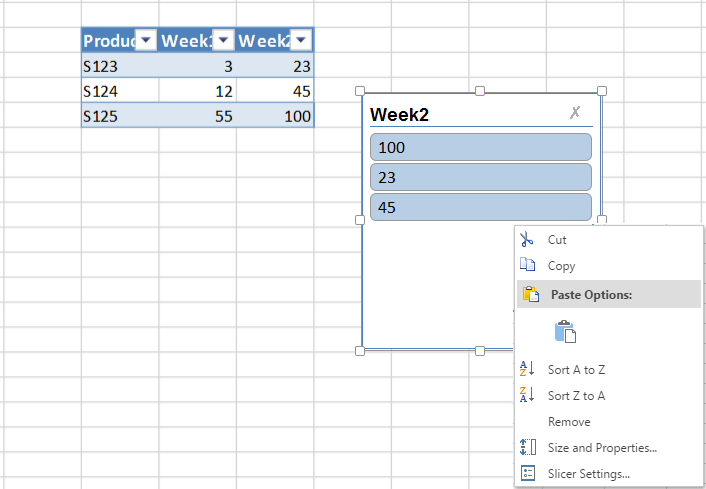Open the Week2 column filter dropdown
The height and width of the screenshot is (489, 706).
tap(301, 41)
